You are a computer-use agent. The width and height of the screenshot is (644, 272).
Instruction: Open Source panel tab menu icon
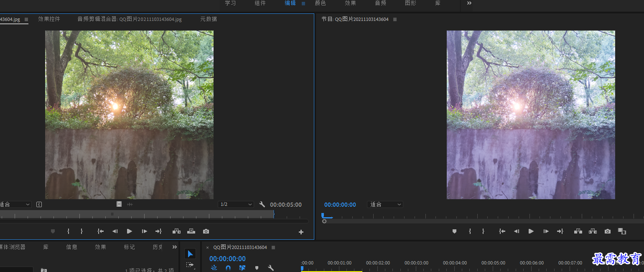(26, 19)
